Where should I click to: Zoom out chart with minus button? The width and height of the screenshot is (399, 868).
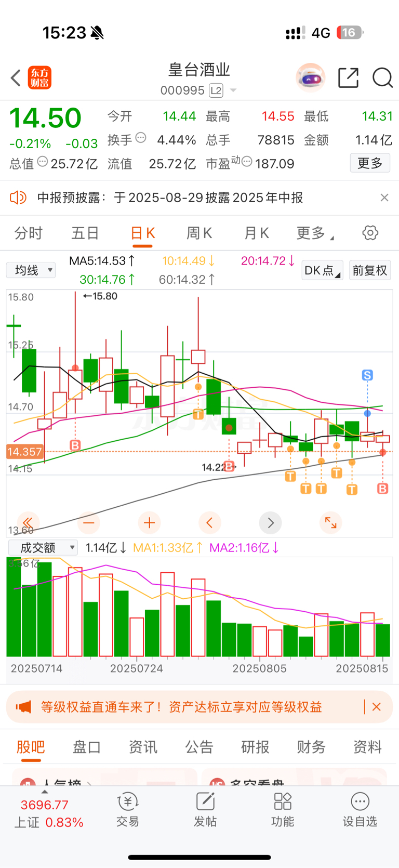[89, 522]
